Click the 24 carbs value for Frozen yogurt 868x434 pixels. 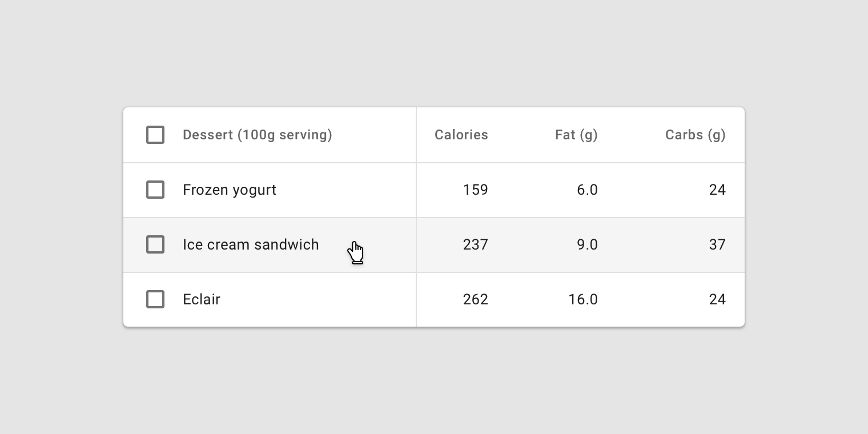pos(717,190)
